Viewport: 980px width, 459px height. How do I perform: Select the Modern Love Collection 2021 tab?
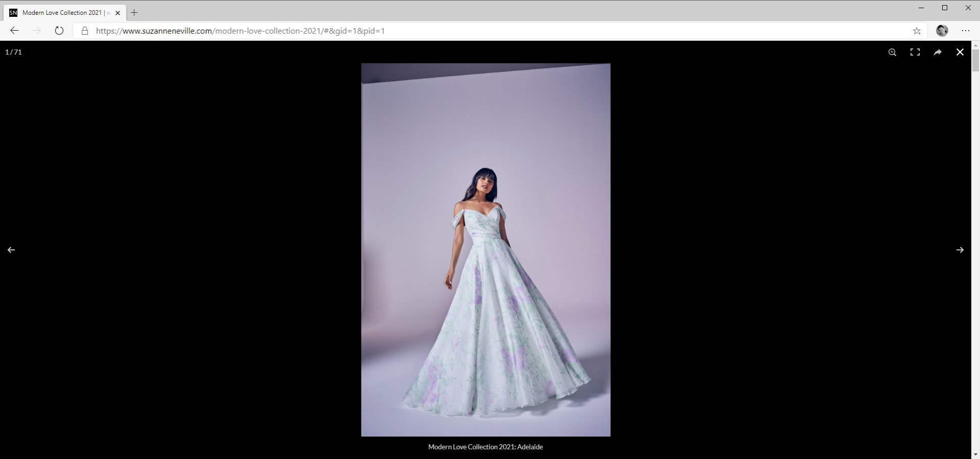[61, 13]
